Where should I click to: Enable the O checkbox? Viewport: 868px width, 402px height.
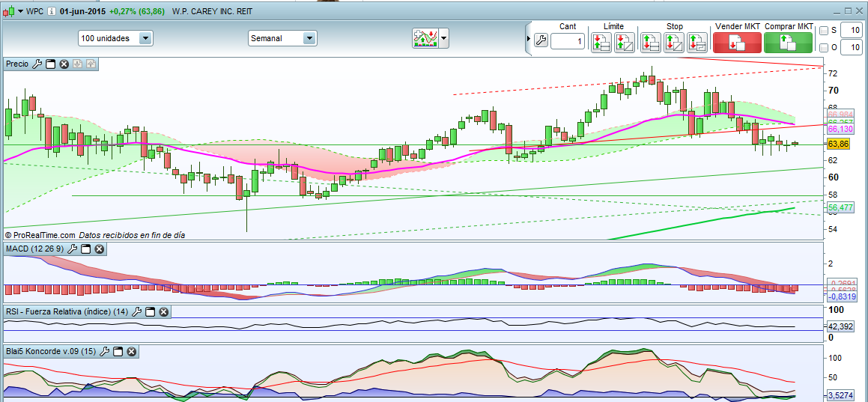pos(824,48)
